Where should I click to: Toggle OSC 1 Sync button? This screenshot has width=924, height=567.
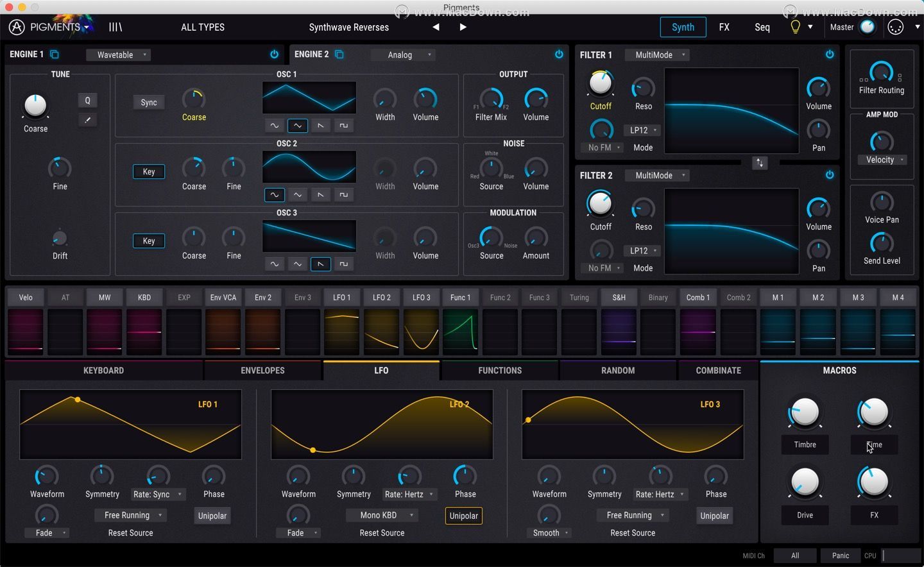tap(149, 103)
